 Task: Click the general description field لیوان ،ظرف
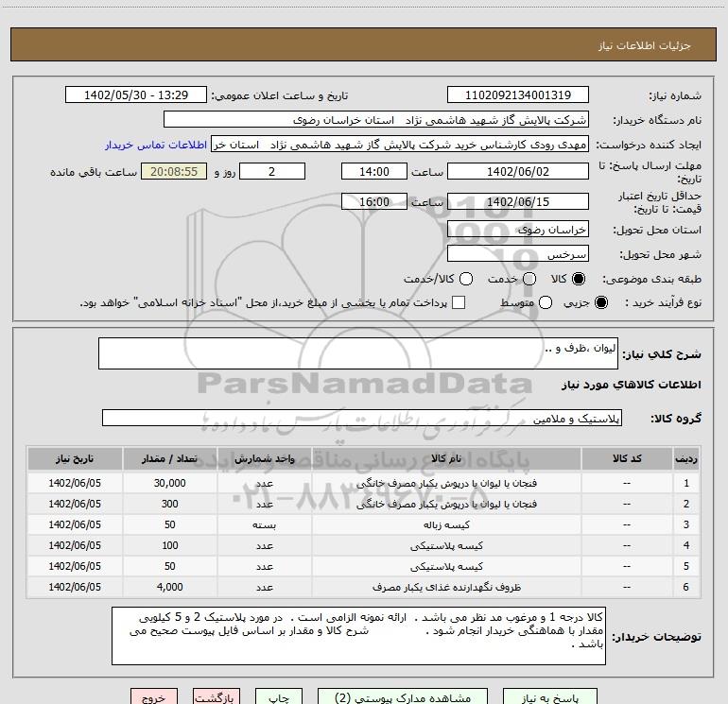click(358, 353)
